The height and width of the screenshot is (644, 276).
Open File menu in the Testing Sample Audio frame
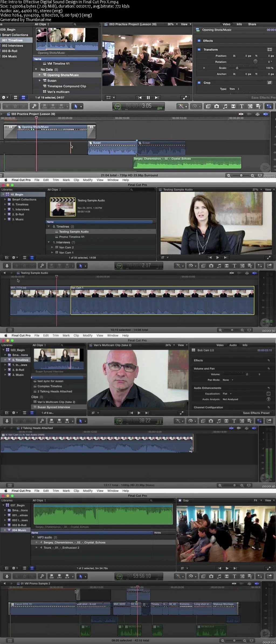coord(37,180)
